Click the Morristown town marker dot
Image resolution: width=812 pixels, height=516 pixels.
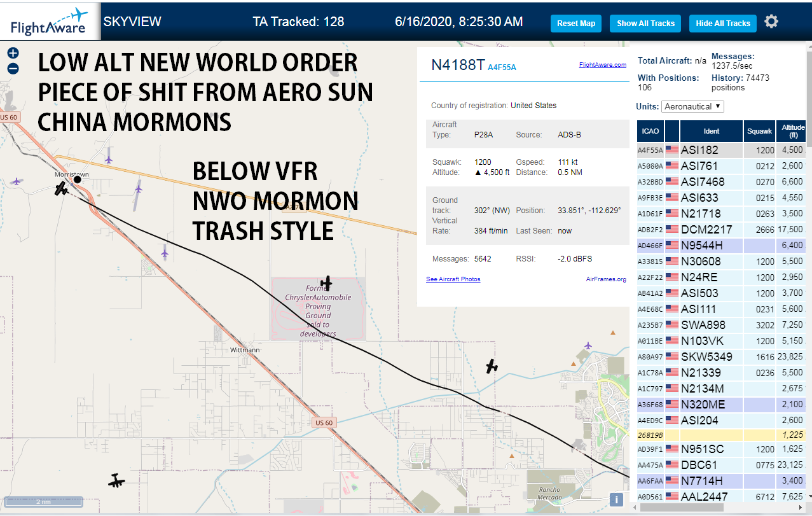pyautogui.click(x=77, y=180)
